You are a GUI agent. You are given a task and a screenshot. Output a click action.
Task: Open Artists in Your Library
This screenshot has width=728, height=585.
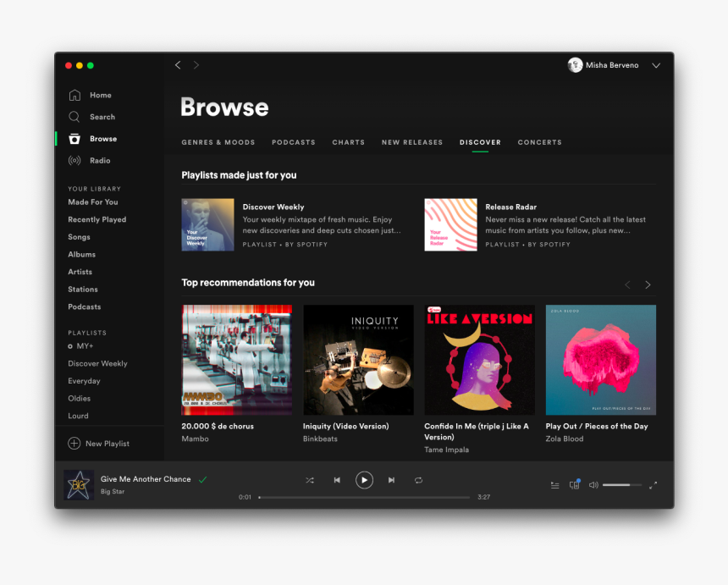pyautogui.click(x=80, y=272)
